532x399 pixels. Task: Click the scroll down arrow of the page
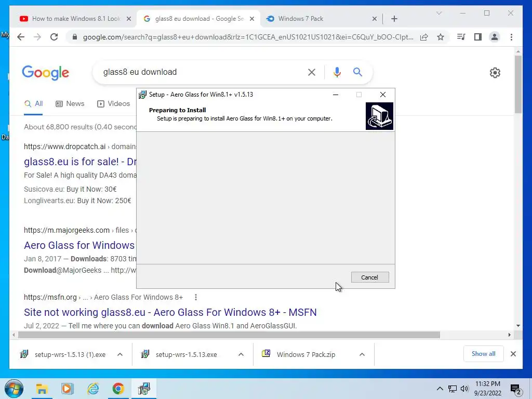point(518,326)
